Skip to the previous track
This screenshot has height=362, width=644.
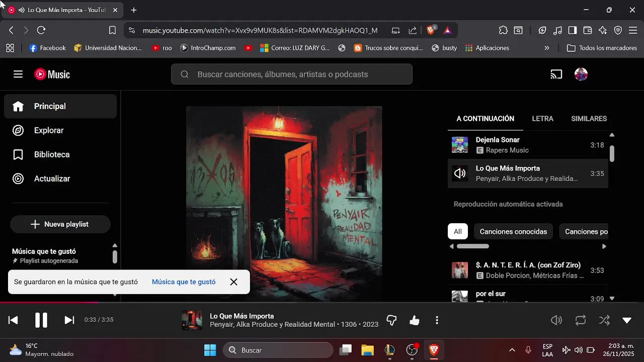click(13, 320)
